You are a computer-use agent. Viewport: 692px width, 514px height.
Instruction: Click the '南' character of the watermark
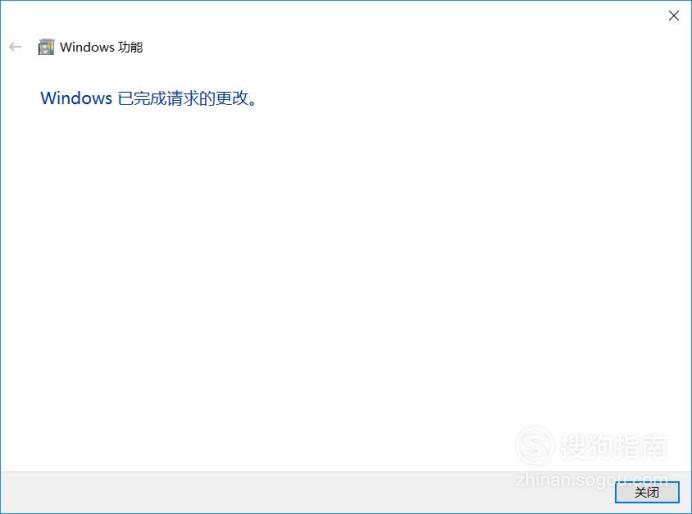tap(654, 446)
